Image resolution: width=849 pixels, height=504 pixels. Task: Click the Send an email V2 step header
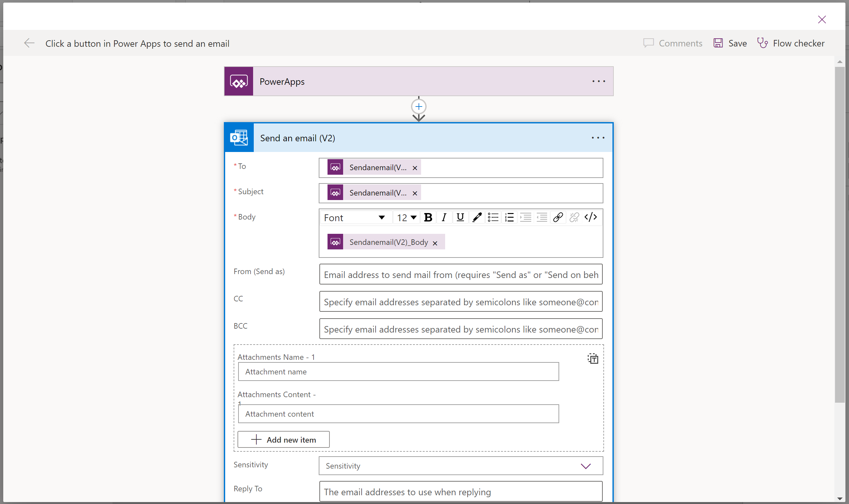pos(418,138)
